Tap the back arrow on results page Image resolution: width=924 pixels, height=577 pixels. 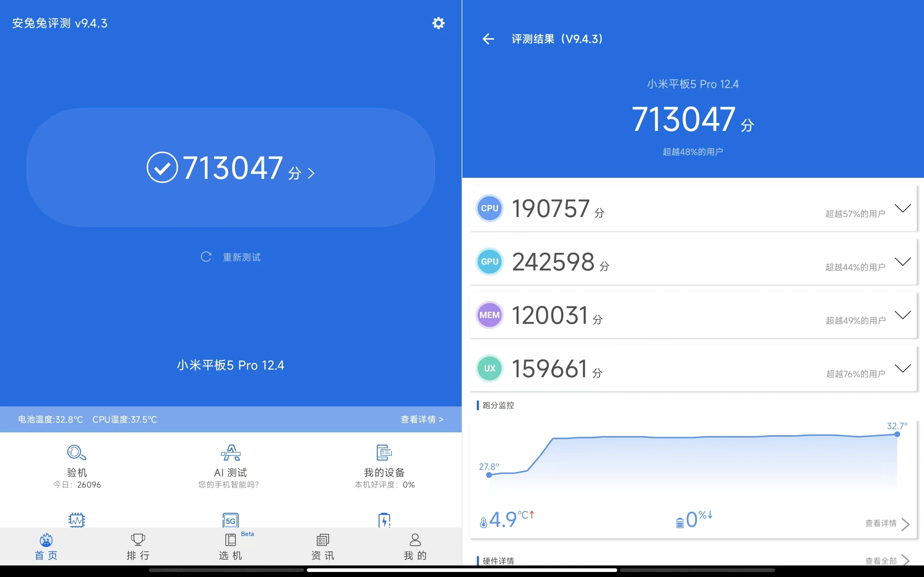[488, 39]
